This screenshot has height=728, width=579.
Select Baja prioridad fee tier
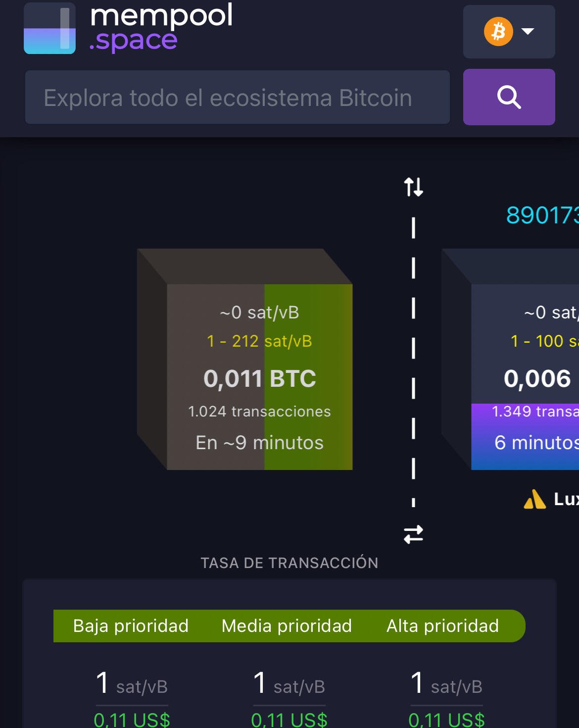[x=131, y=626]
